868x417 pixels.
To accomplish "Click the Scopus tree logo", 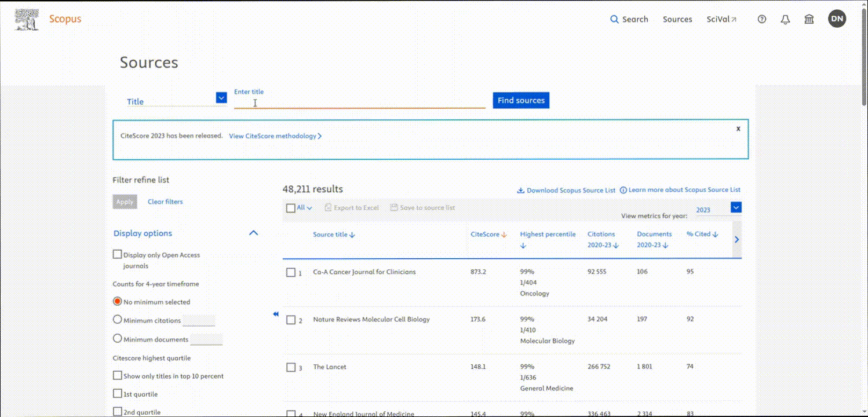I will point(25,17).
